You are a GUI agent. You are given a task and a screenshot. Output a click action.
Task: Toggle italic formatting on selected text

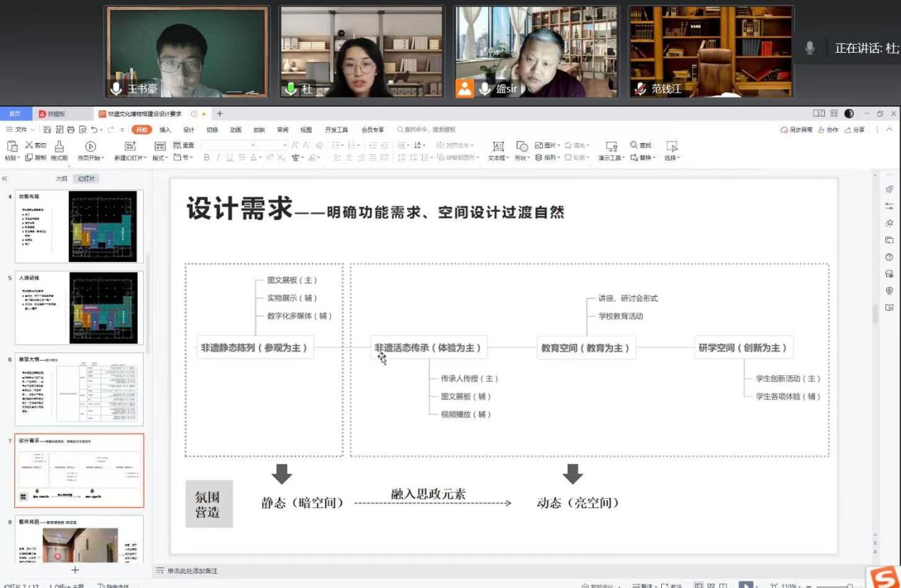click(219, 157)
